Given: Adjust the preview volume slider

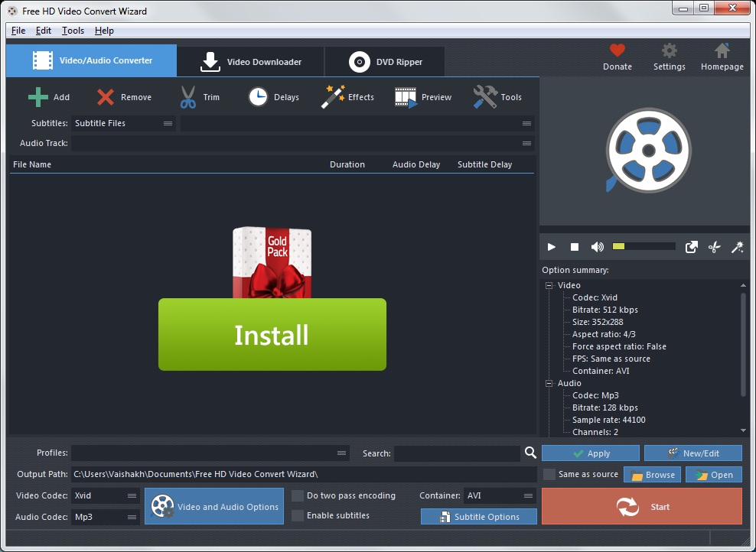Looking at the screenshot, I should pyautogui.click(x=644, y=246).
